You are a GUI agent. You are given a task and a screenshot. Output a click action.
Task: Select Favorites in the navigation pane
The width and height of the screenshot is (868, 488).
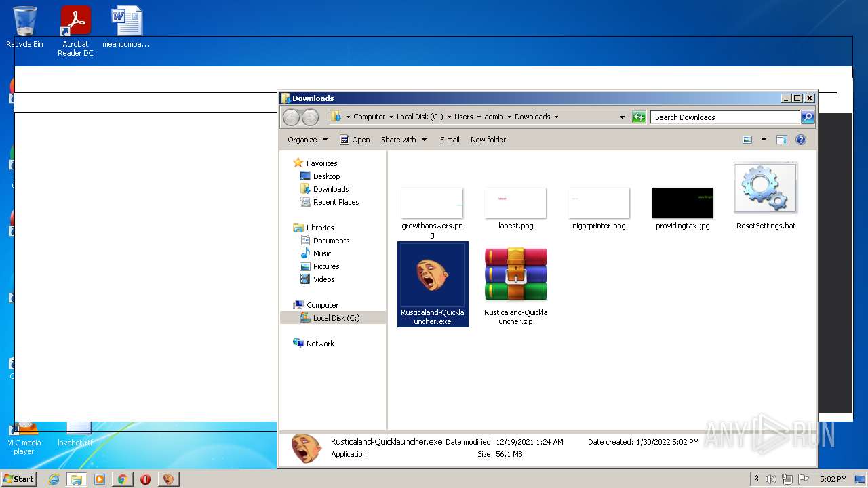click(x=321, y=163)
